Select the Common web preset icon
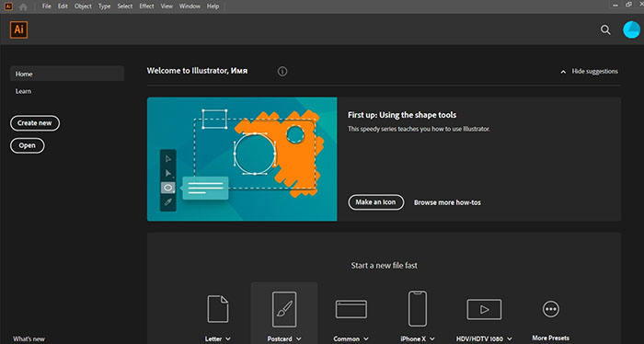The width and height of the screenshot is (644, 344). coord(351,309)
